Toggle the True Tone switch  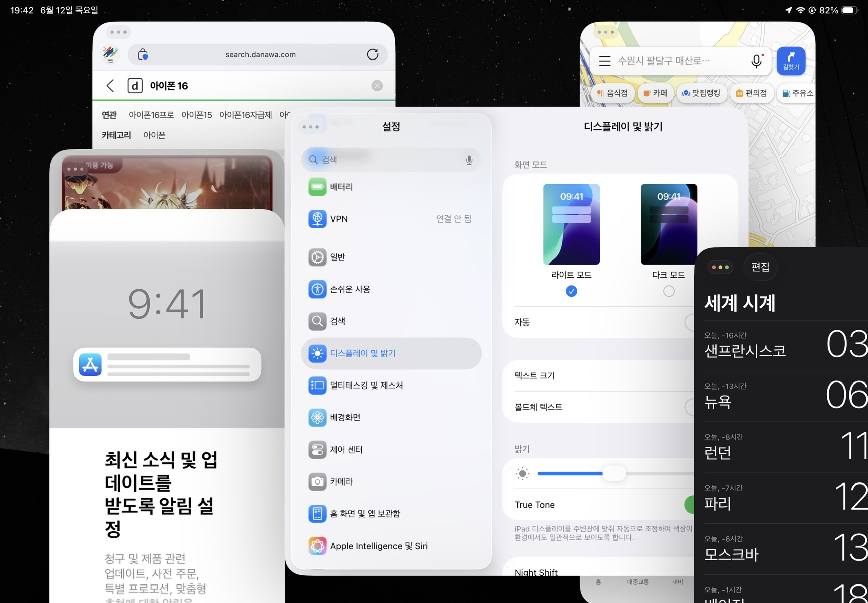coord(689,505)
